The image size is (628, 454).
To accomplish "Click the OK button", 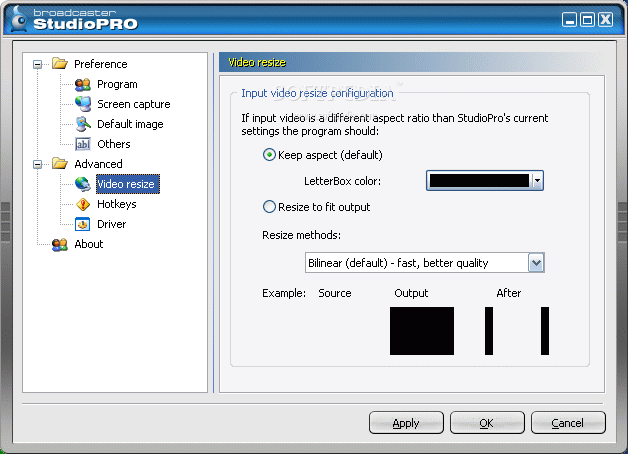I will [x=487, y=423].
